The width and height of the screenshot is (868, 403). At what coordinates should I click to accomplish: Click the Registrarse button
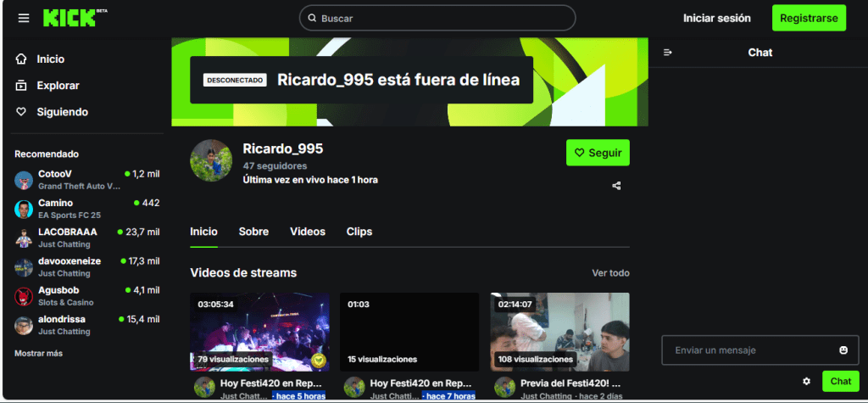(809, 19)
